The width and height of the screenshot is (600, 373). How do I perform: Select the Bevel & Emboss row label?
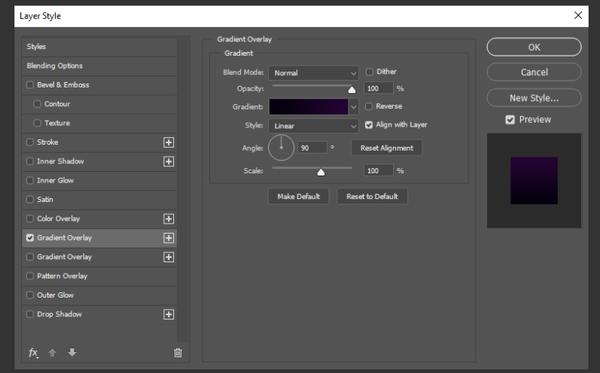63,85
